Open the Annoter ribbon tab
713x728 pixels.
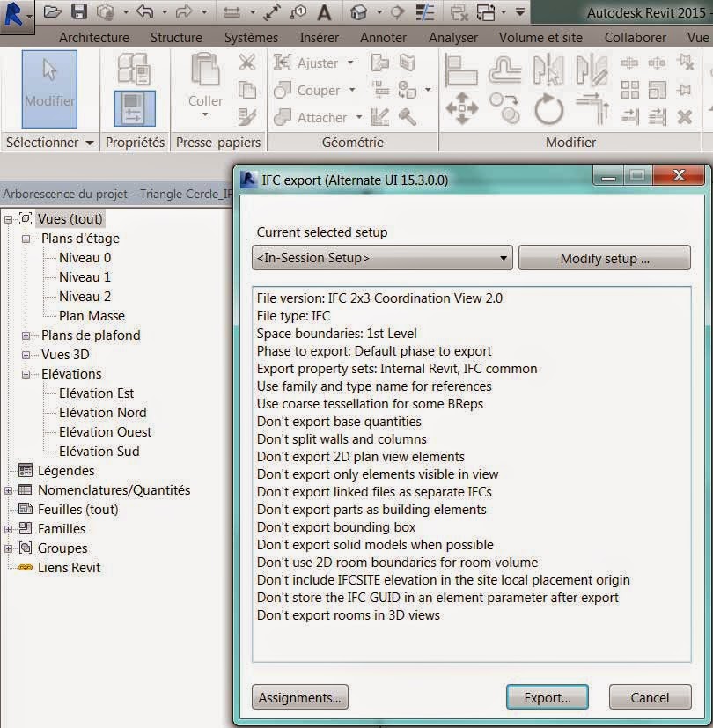pos(384,37)
